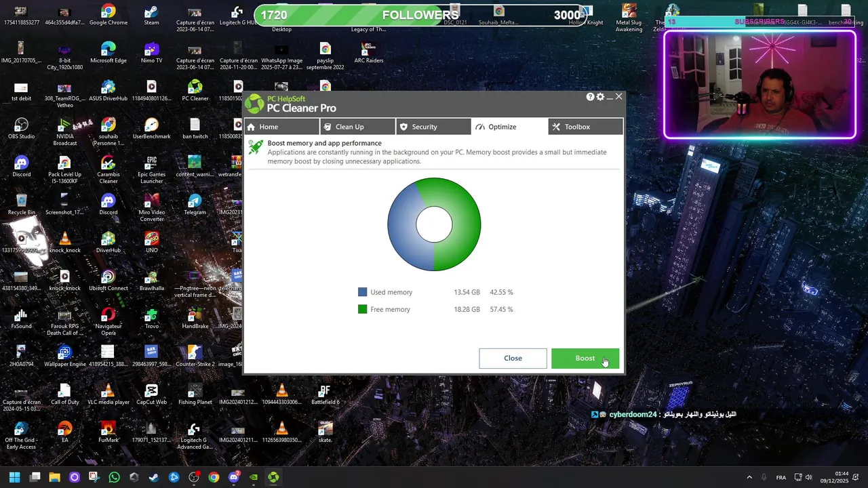
Task: Click the green Free memory legend swatch
Action: point(362,309)
